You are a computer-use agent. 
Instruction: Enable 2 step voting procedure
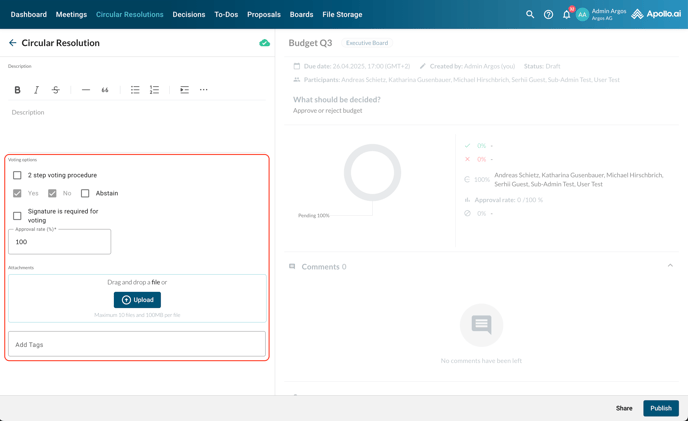click(x=17, y=175)
